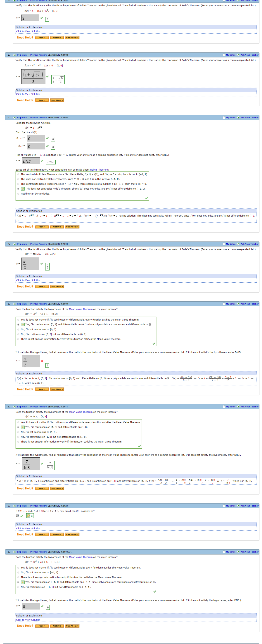The image size is (262, 644).
Task: Expand Click to View Solution for question 7
Action: [28, 529]
